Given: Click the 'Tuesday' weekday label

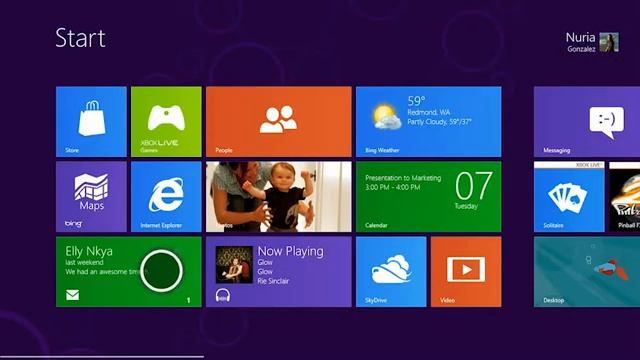Looking at the screenshot, I should [466, 206].
